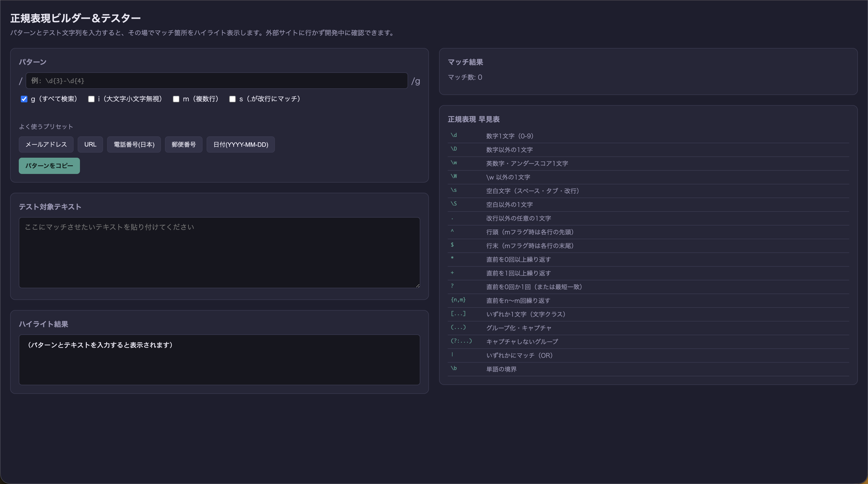Click the いずれかにマッチ（OR） row
This screenshot has width=868, height=484.
(x=648, y=356)
